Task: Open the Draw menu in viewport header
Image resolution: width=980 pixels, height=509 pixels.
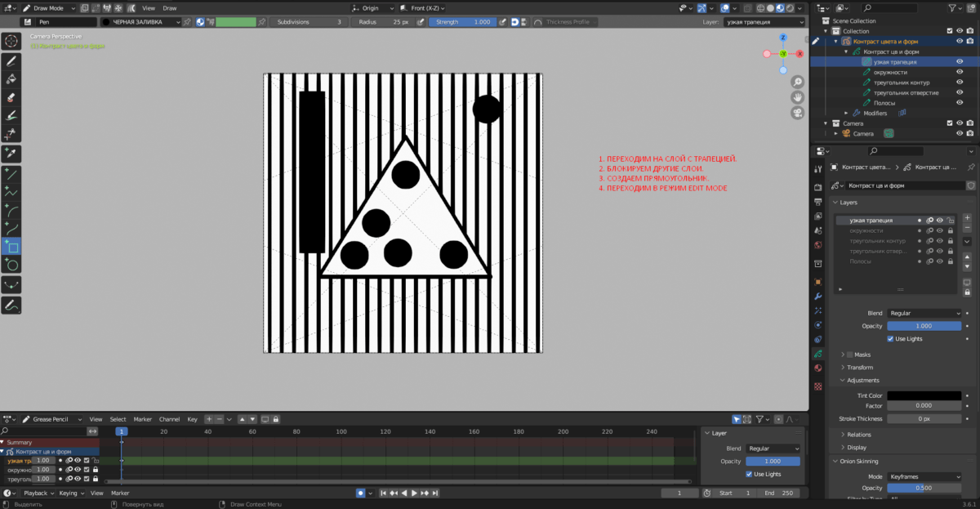Action: point(170,7)
